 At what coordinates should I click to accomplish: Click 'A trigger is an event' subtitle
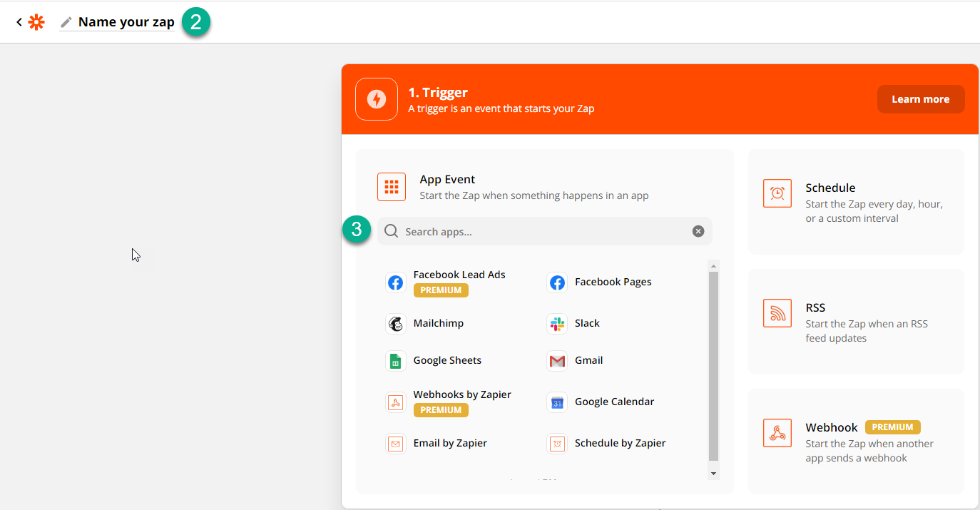[x=501, y=109]
